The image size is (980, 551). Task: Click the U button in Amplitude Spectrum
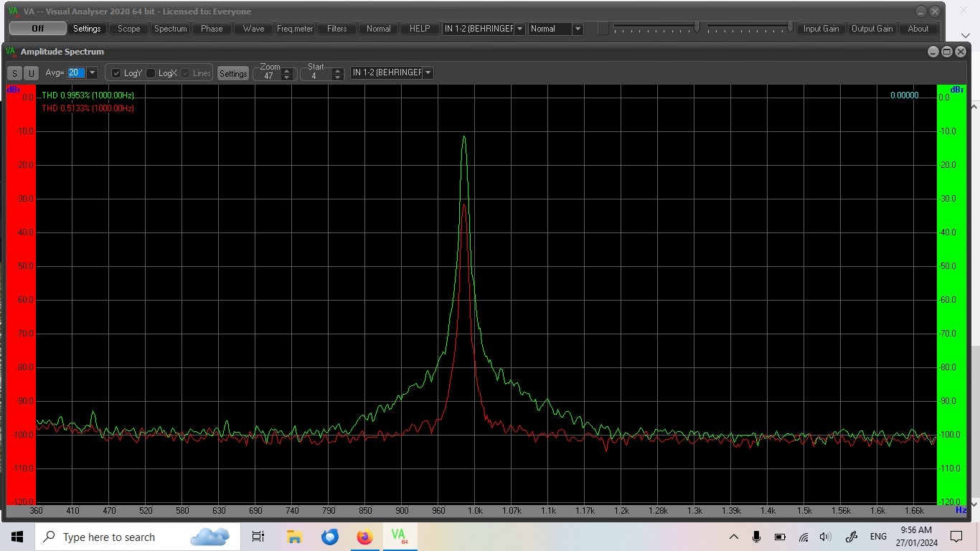coord(31,73)
